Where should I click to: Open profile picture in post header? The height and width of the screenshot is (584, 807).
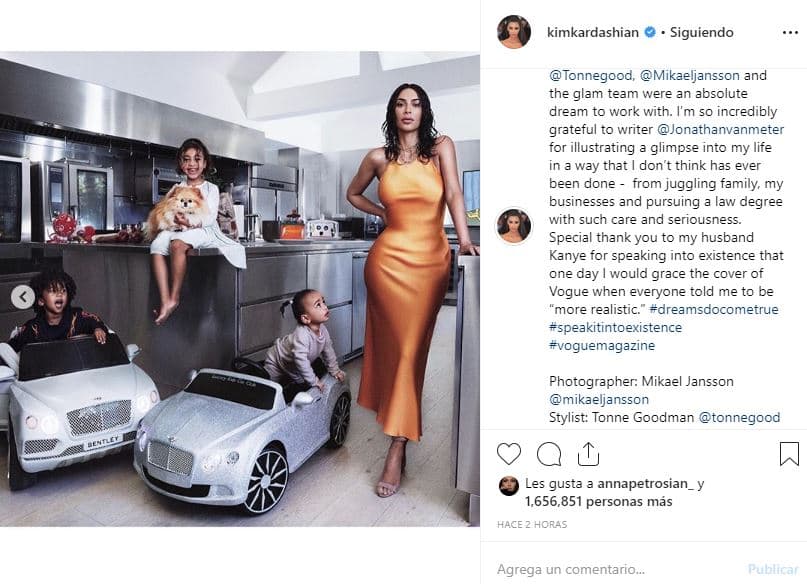514,32
